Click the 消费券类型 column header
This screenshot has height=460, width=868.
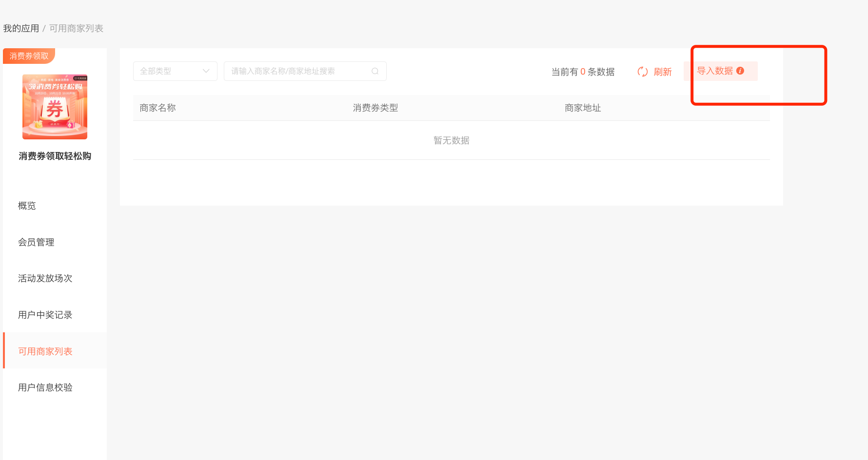pos(375,108)
